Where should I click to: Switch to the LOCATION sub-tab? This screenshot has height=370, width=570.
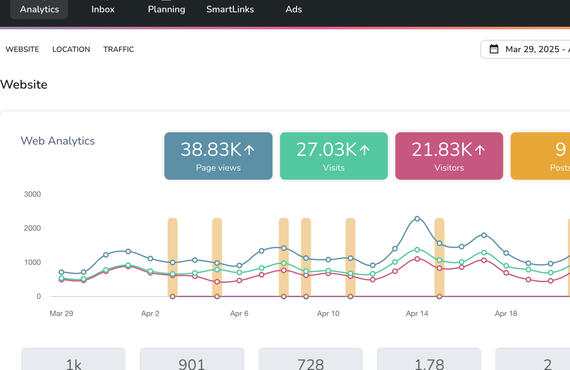[x=71, y=49]
